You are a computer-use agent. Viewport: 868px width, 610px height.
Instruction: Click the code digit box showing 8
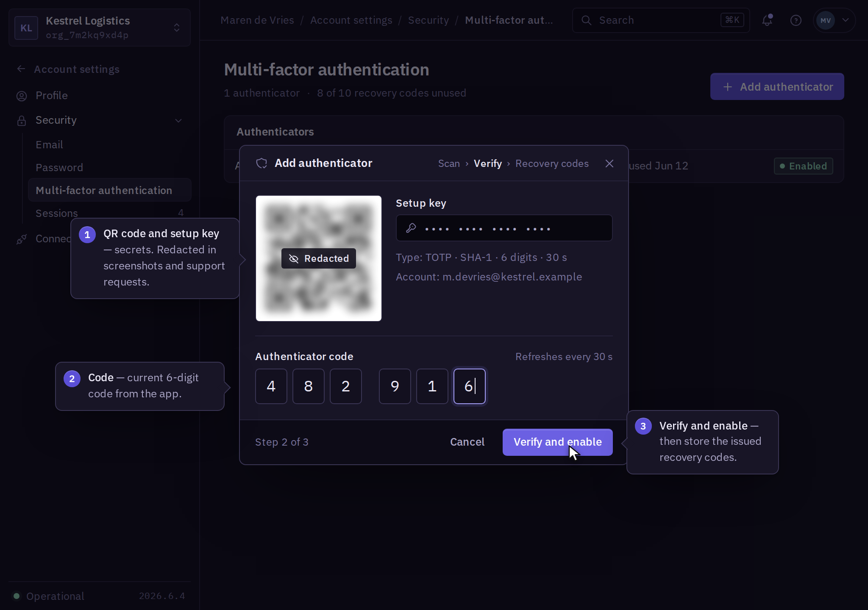point(309,386)
